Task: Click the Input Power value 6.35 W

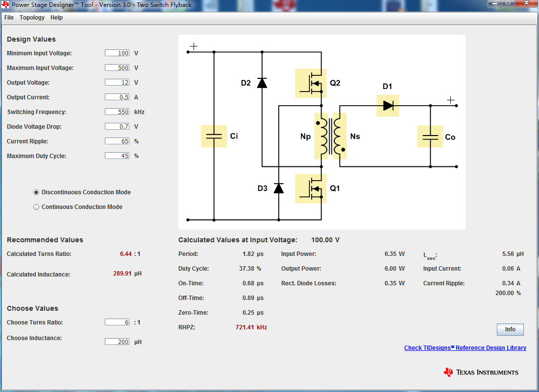Action: pos(394,254)
